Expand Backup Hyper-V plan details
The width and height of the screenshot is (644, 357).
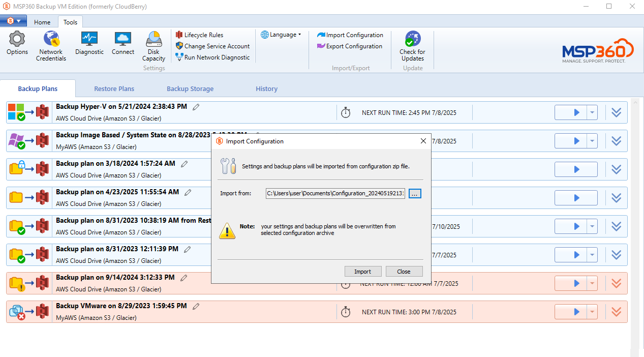pos(617,112)
